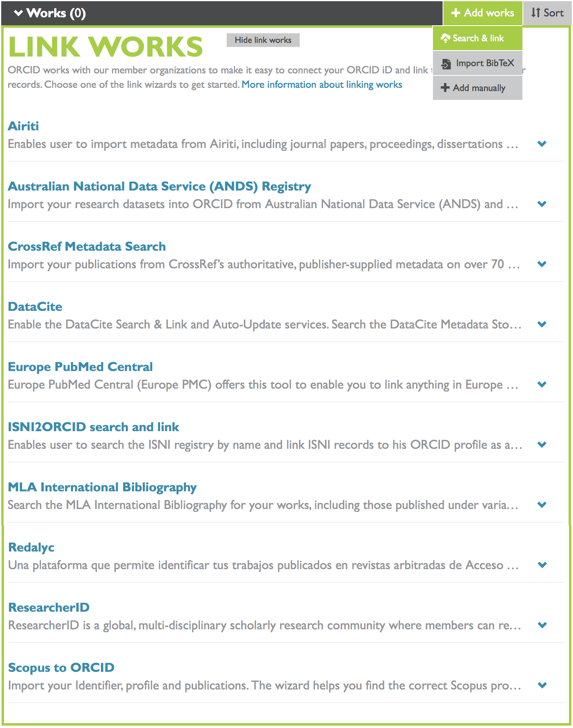Image resolution: width=573 pixels, height=728 pixels.
Task: Choose Add manually menu option
Action: [x=477, y=88]
